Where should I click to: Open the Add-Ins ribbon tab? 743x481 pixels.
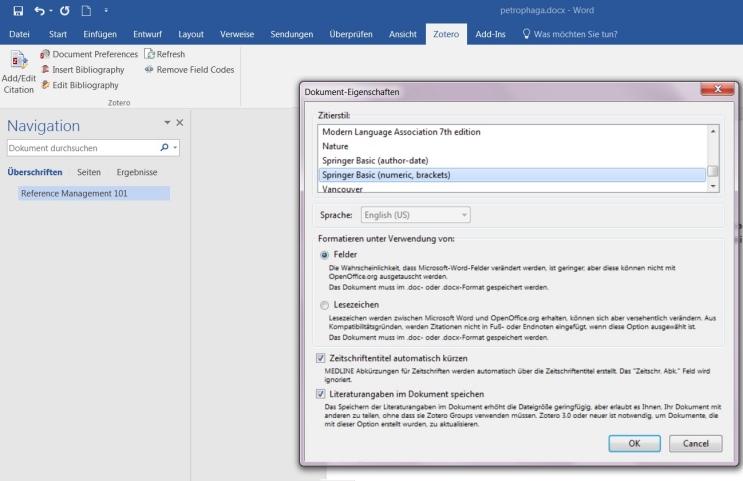tap(490, 34)
